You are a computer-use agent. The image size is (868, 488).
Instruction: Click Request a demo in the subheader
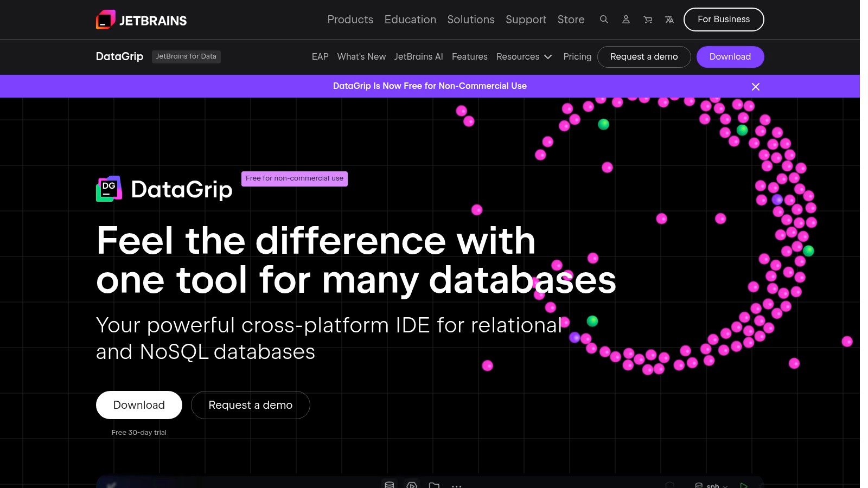[644, 56]
